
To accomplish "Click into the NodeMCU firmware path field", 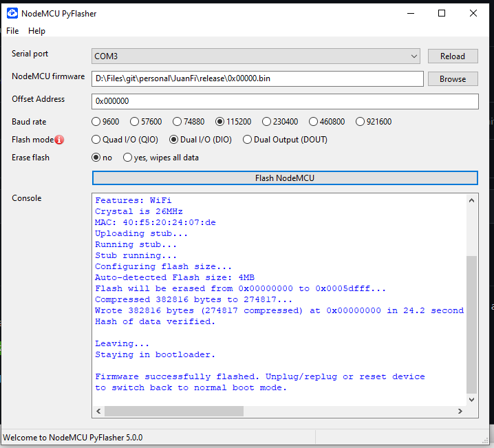I will click(x=257, y=78).
